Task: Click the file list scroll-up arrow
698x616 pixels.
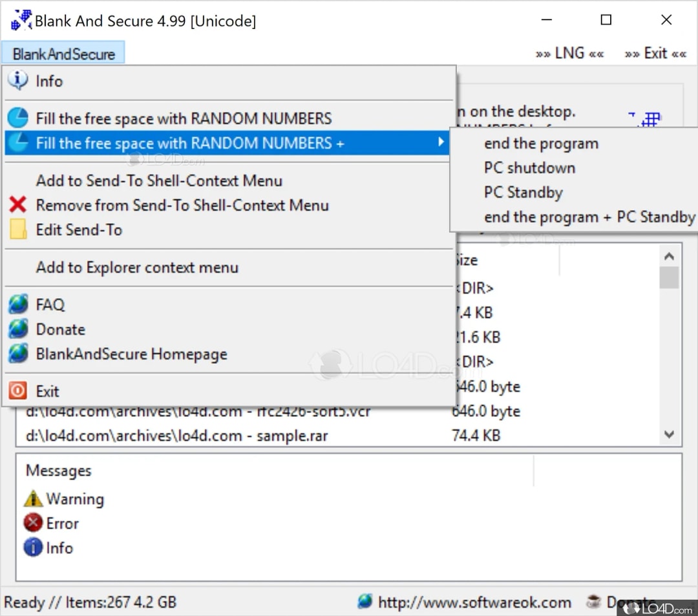Action: click(x=669, y=257)
